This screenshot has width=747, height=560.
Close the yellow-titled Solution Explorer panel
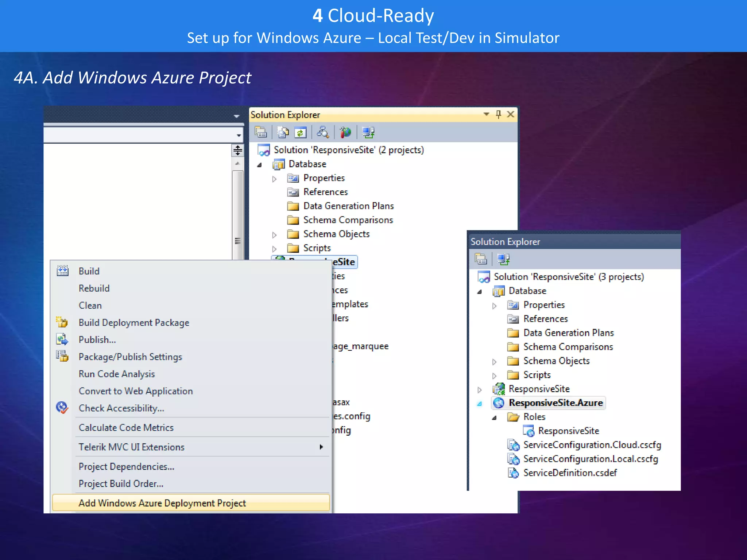pyautogui.click(x=511, y=114)
